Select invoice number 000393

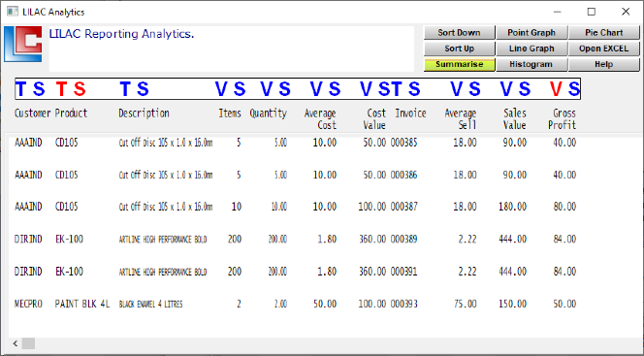click(403, 304)
